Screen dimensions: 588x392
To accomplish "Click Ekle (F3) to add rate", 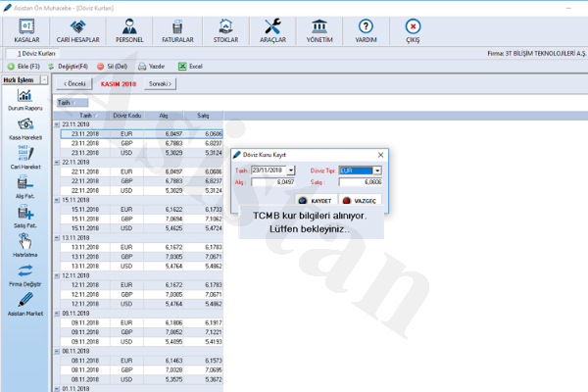I will click(24, 67).
